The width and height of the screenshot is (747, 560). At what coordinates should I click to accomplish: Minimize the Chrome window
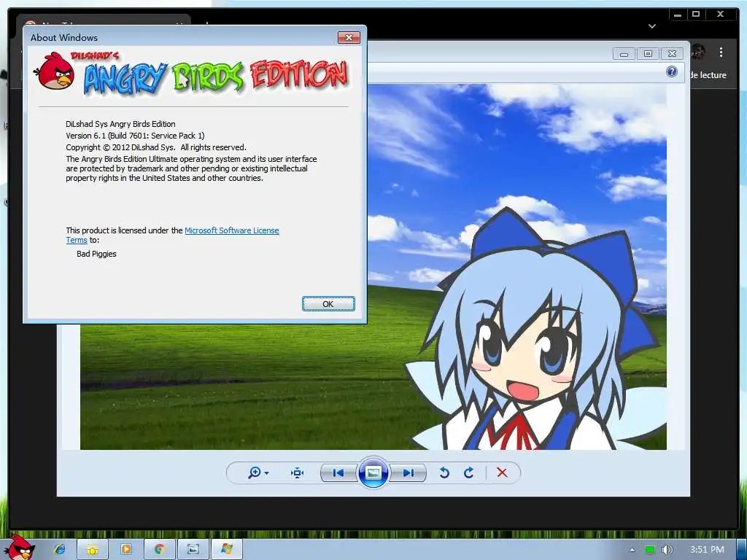[x=678, y=15]
